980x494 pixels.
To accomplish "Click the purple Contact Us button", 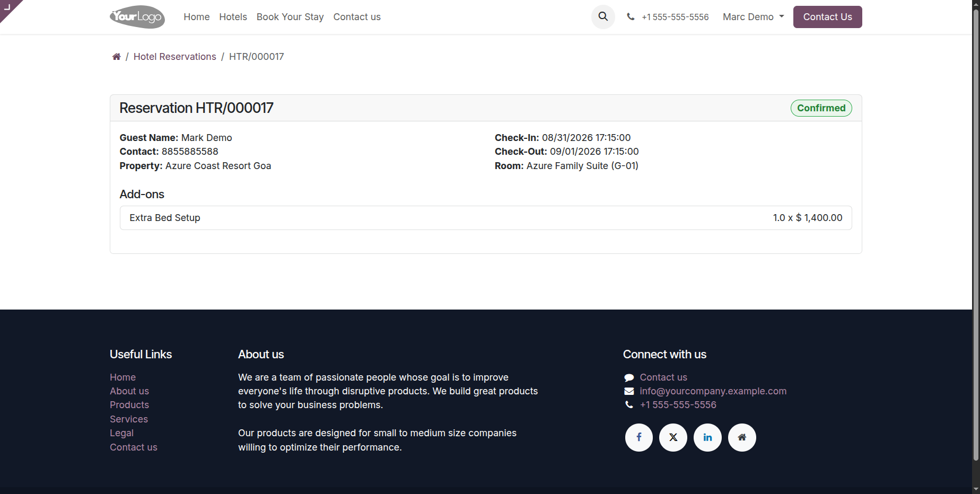I will tap(827, 17).
